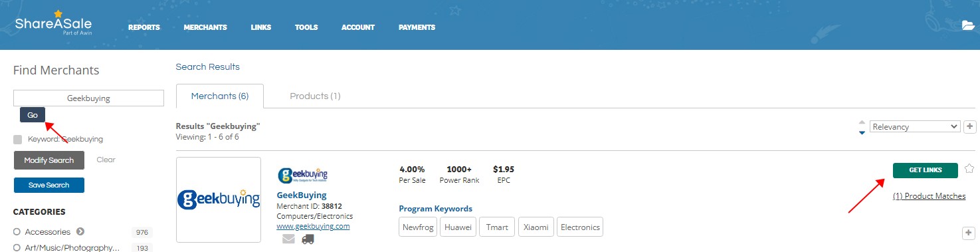Switch to the Products (1) tab

(x=315, y=96)
